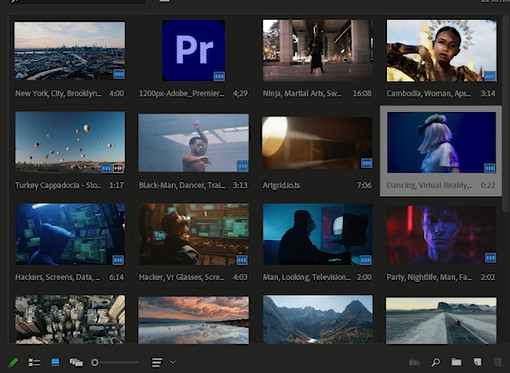Select the mountain valley thumbnail
The image size is (510, 373).
(x=318, y=319)
